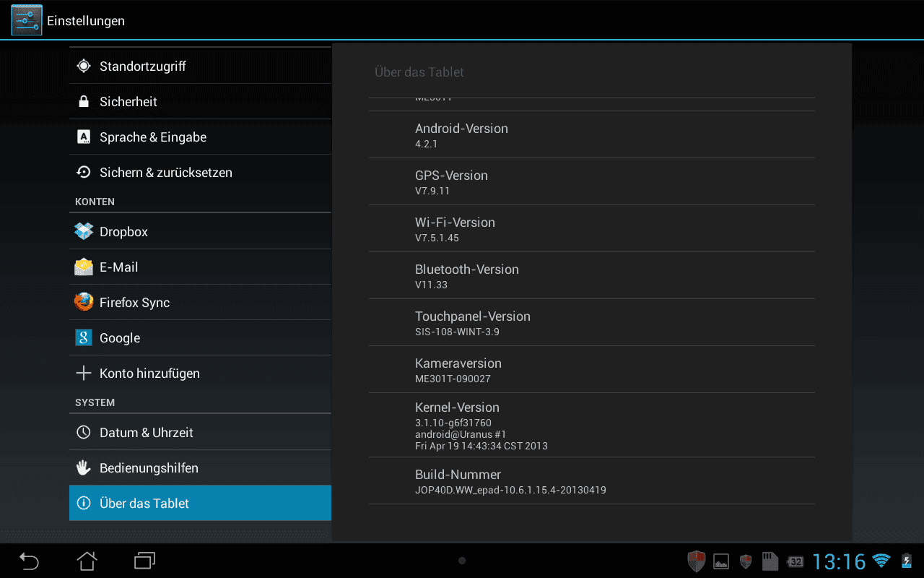
Task: Tap the E-Mail envelope icon
Action: [x=84, y=267]
